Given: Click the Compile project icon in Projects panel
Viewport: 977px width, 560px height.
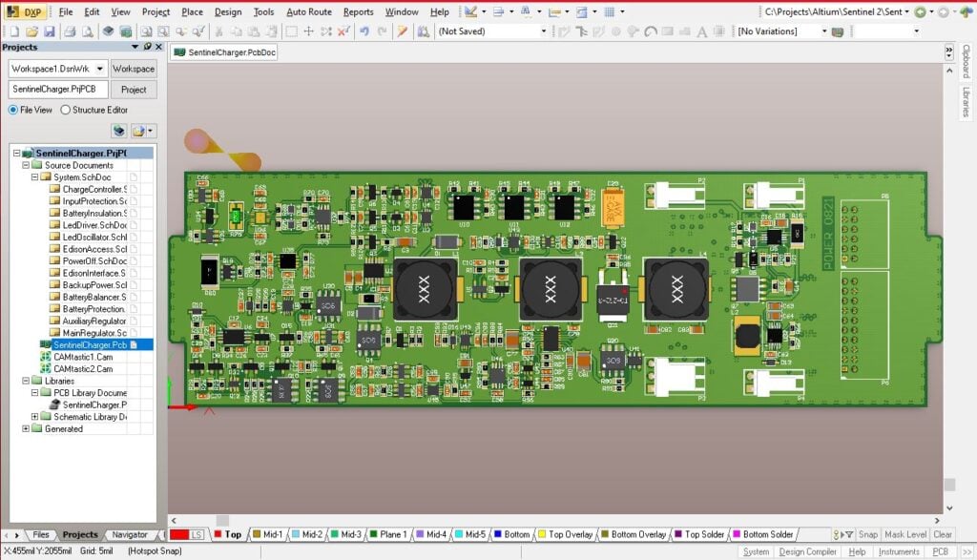Looking at the screenshot, I should coord(119,130).
